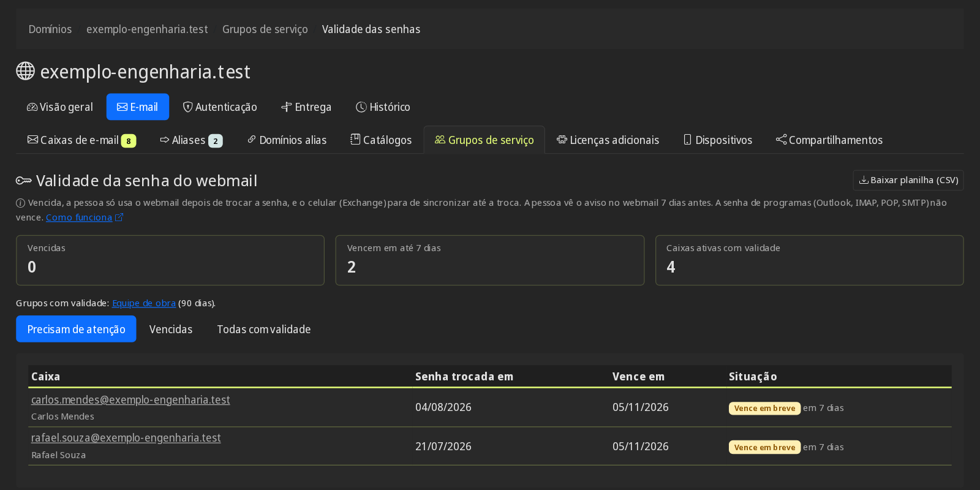Click the book icon on the Catálogos tab
The height and width of the screenshot is (490, 980).
355,140
